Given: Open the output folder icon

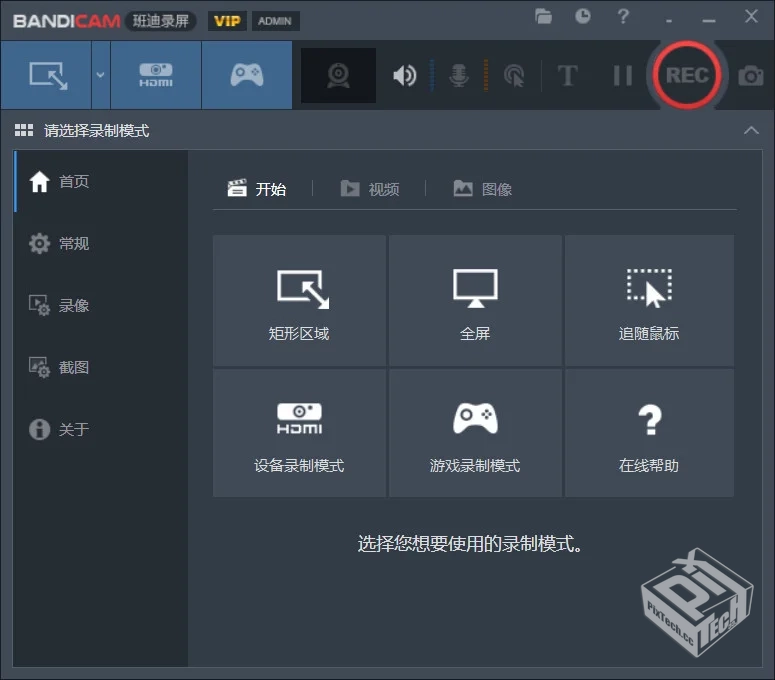Looking at the screenshot, I should pyautogui.click(x=543, y=16).
